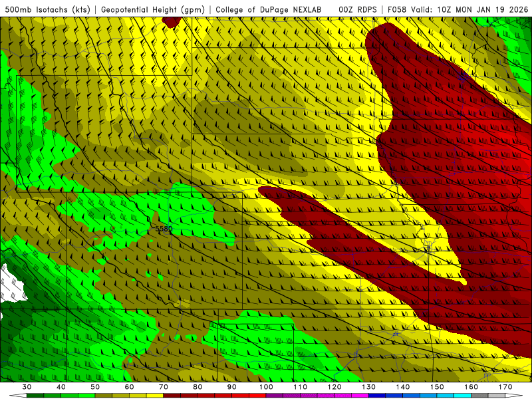The image size is (532, 399).
Task: Click the darkest green swatch starting the color bar
Action: (35, 396)
